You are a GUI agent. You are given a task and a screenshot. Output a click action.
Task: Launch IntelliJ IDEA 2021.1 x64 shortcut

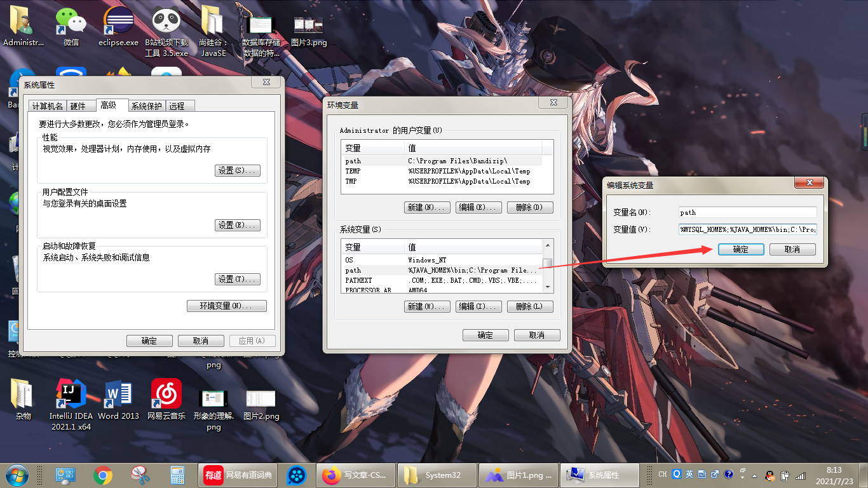coord(71,404)
